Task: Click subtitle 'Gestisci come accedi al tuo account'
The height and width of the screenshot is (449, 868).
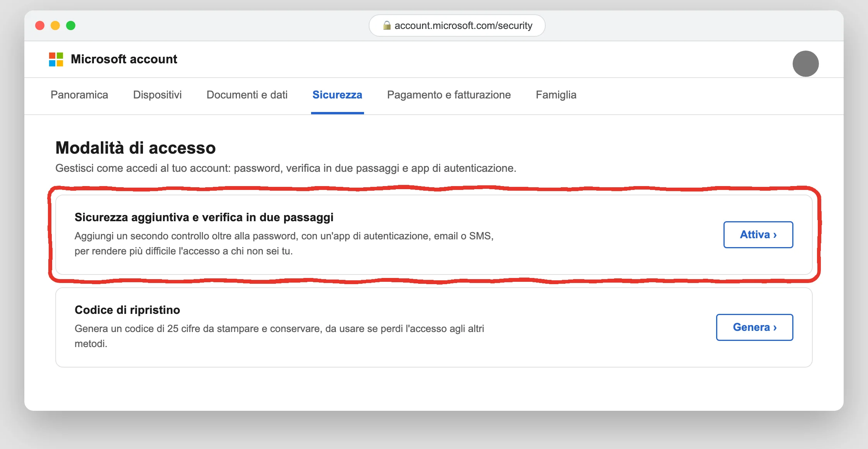Action: [x=286, y=168]
